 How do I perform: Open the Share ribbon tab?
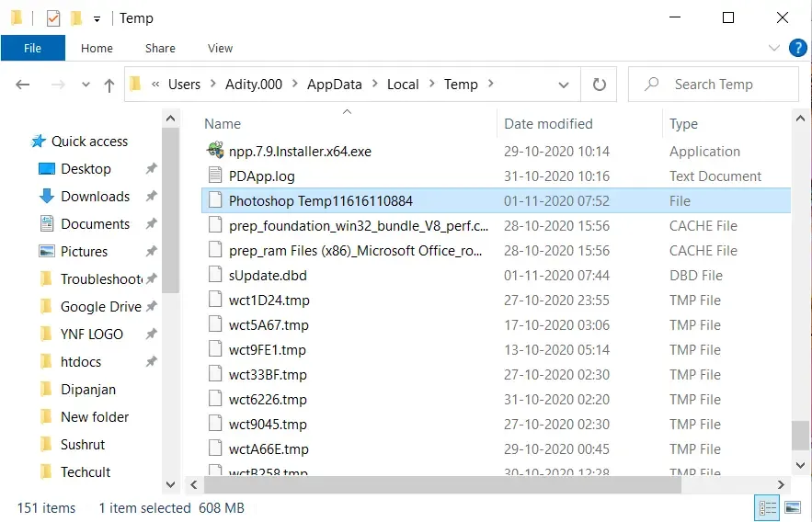click(160, 48)
